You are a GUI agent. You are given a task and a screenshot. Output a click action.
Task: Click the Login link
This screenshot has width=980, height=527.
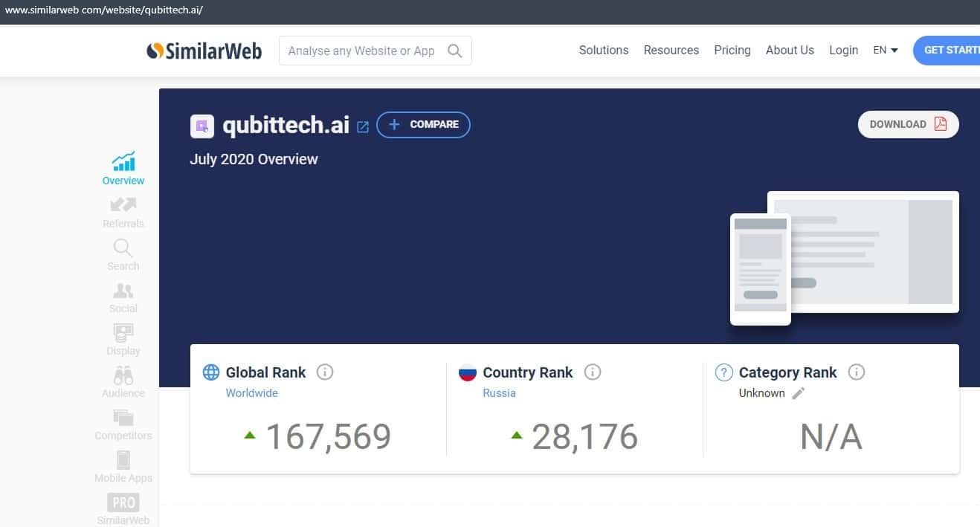coord(843,51)
